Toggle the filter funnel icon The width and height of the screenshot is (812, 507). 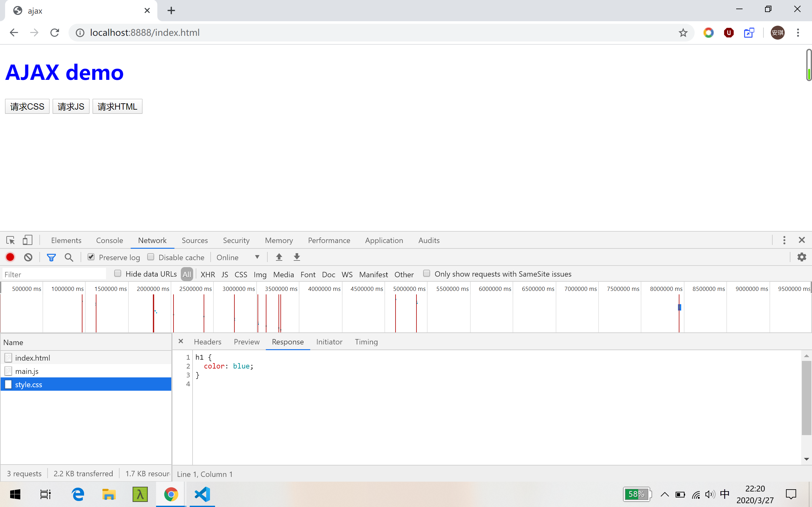pyautogui.click(x=51, y=257)
